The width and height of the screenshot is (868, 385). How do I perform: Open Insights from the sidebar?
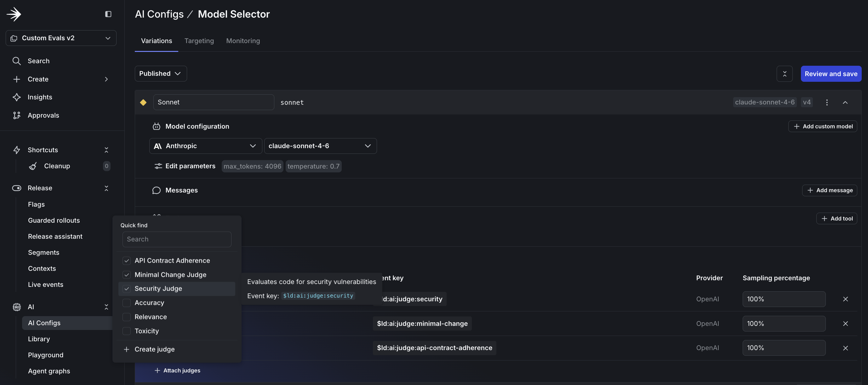click(x=40, y=97)
